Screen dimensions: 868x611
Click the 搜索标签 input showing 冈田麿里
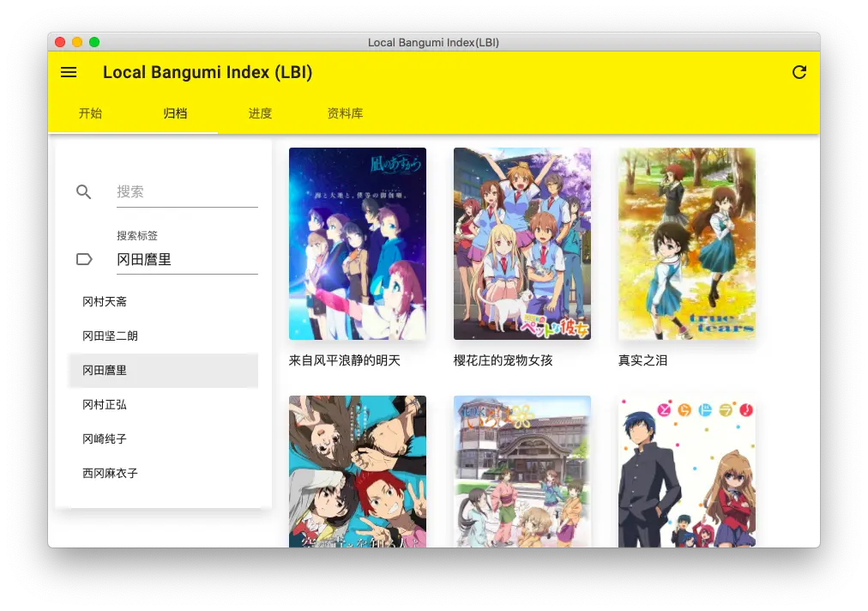[x=187, y=259]
